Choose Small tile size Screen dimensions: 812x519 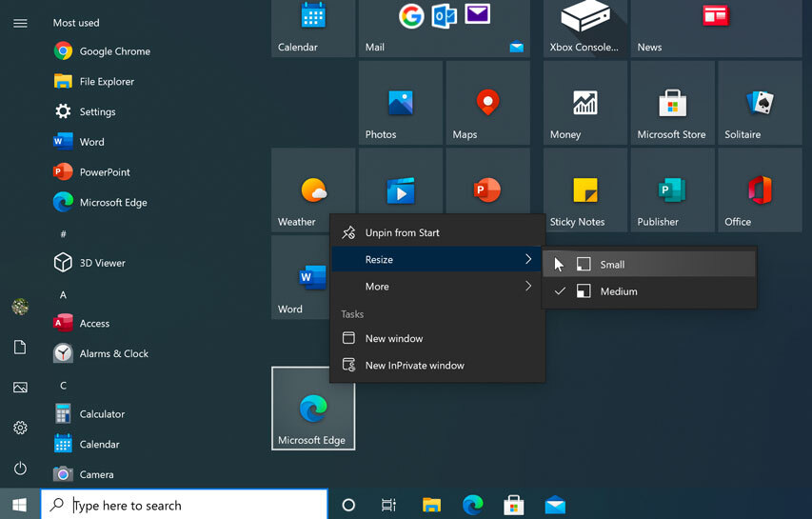(649, 264)
